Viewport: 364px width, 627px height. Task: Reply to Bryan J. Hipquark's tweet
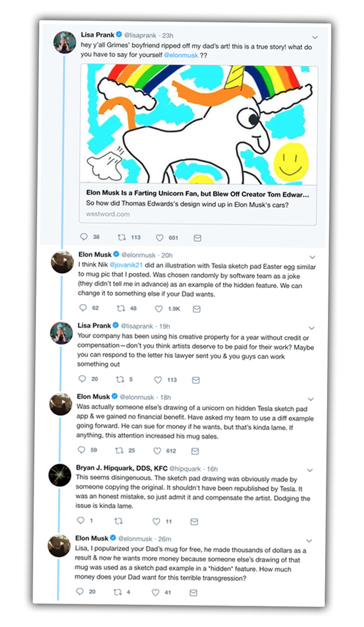point(81,520)
